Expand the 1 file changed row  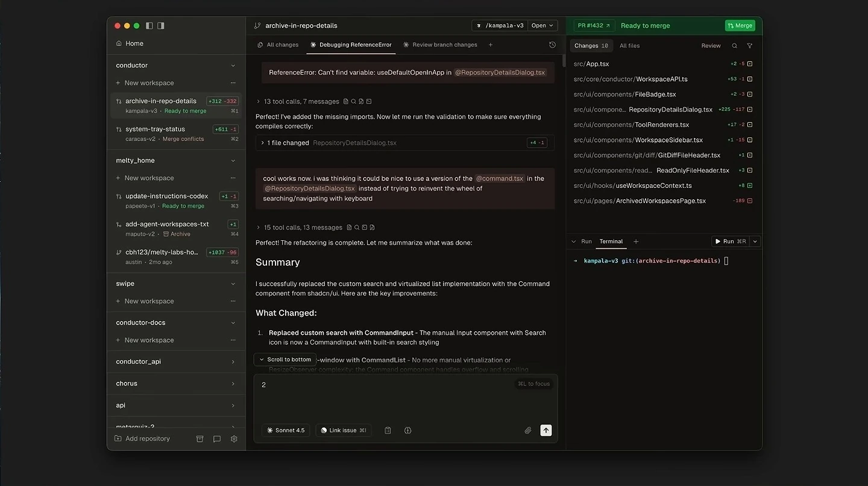point(404,143)
